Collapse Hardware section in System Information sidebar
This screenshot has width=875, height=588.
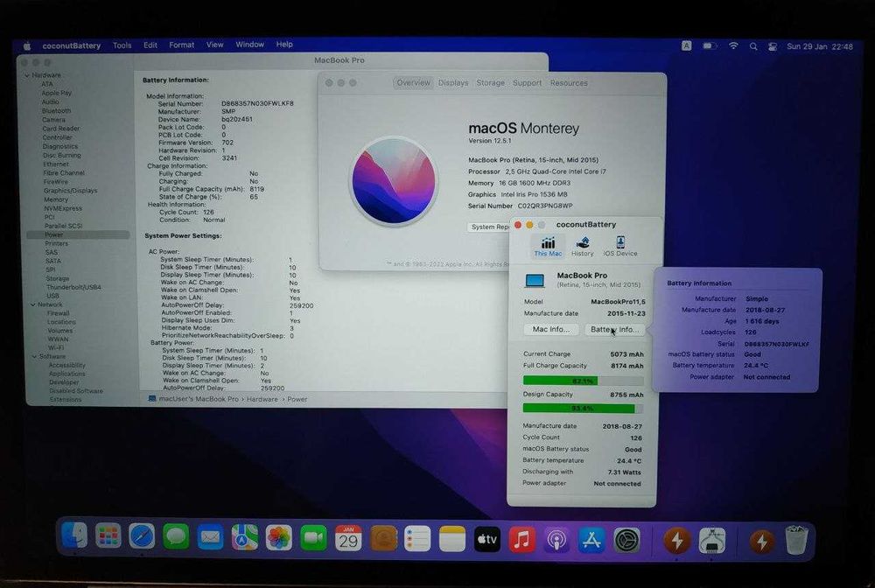tap(27, 74)
